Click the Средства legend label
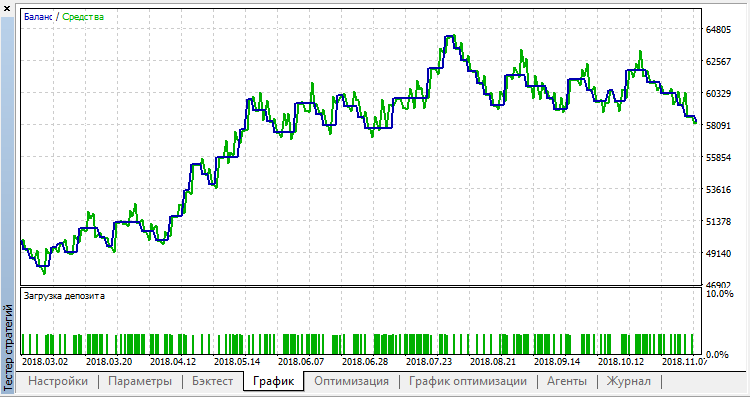750x398 pixels. click(x=83, y=17)
